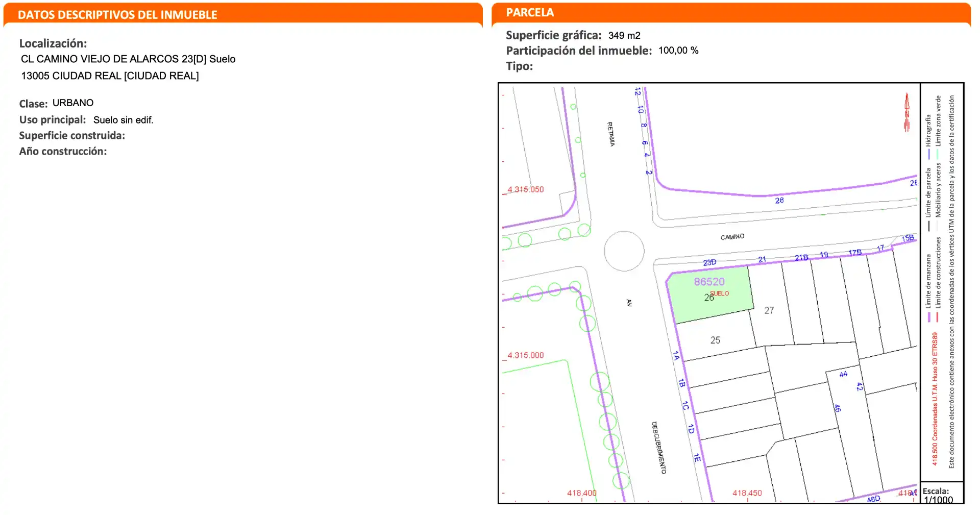Click parcel number 27 on map
Viewport: 980px width, 515px height.
coord(769,310)
